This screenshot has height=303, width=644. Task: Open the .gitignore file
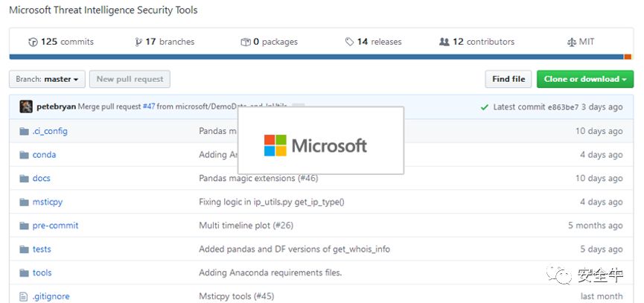point(51,296)
